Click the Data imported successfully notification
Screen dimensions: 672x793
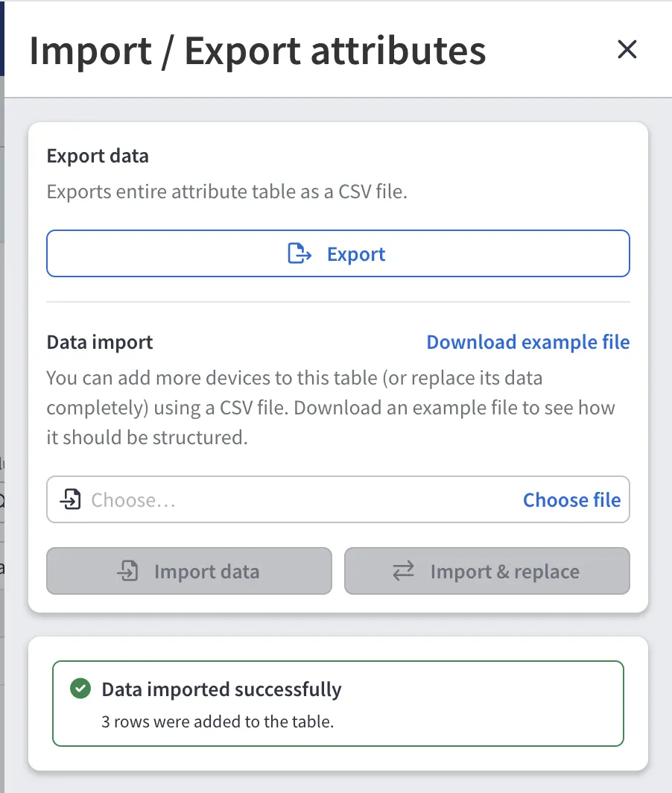tap(337, 703)
